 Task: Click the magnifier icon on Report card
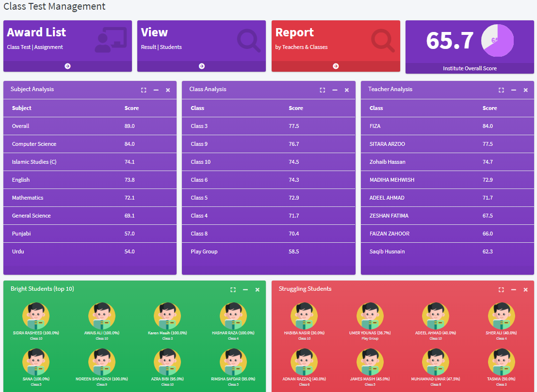(382, 41)
